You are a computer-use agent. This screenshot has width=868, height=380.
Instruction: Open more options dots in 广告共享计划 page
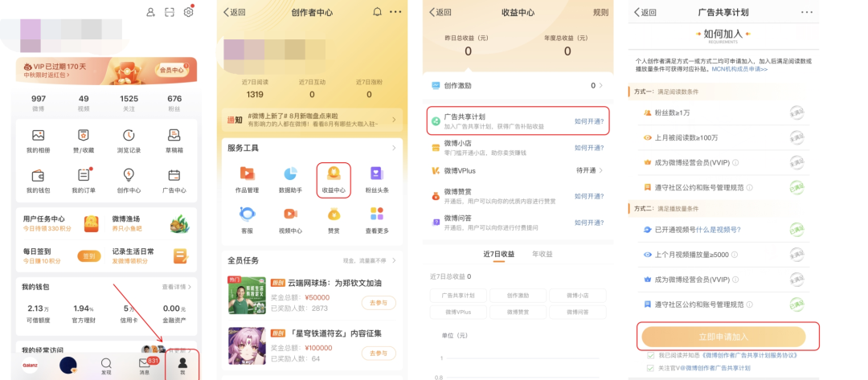tap(807, 12)
